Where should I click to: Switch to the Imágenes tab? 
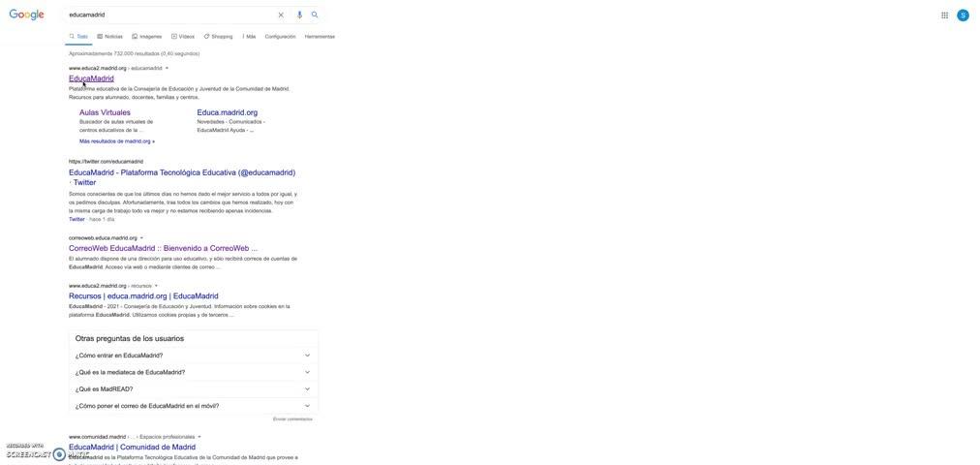tap(147, 37)
